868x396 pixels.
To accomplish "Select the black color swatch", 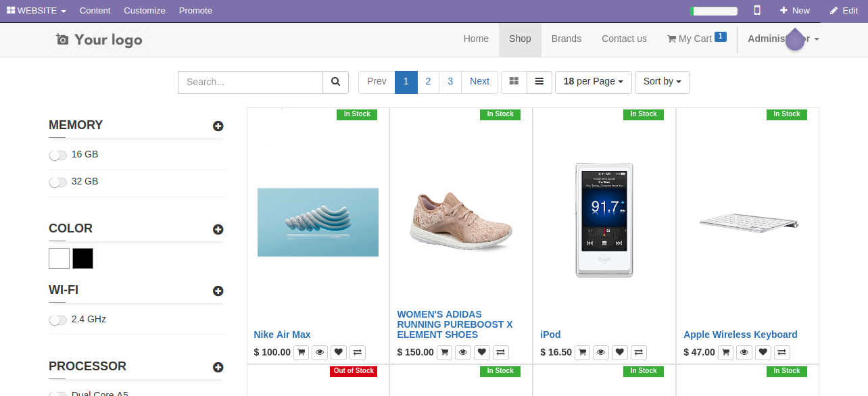I will [x=83, y=258].
